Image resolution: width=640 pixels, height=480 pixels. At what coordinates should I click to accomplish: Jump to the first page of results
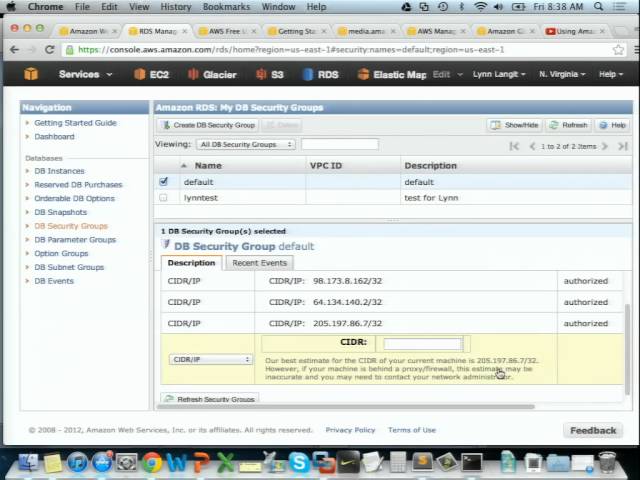coord(514,146)
